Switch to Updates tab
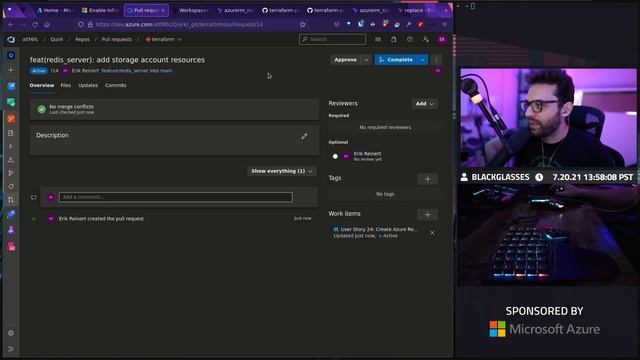 click(88, 85)
